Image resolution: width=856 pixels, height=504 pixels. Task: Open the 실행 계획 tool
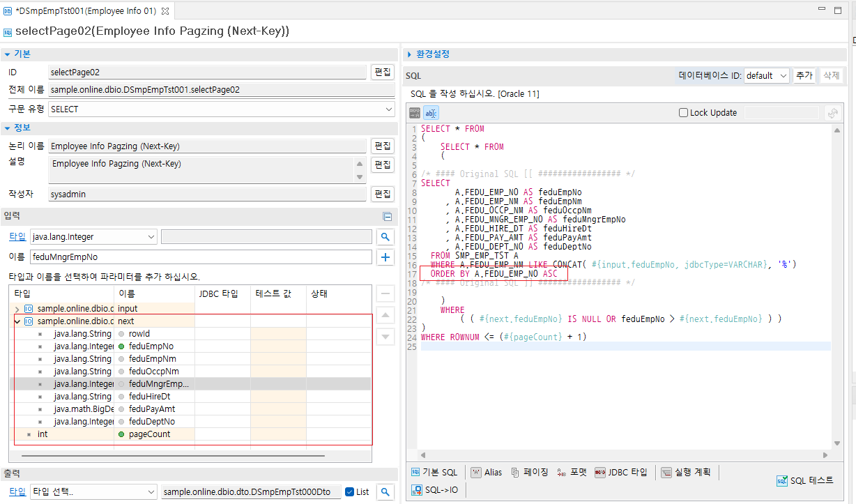(x=686, y=473)
